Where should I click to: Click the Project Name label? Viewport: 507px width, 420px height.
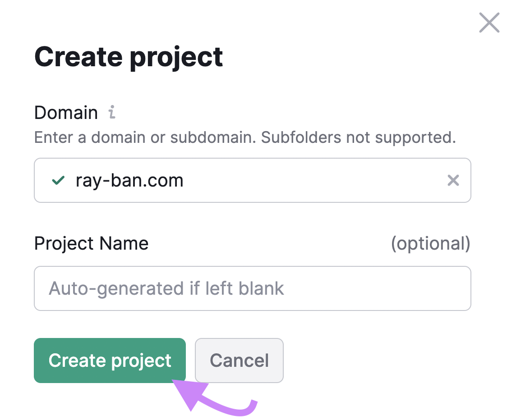91,243
